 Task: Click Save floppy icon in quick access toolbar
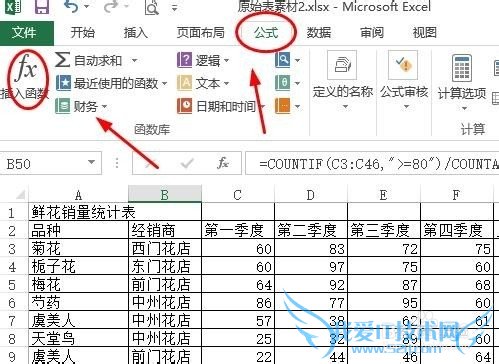click(42, 7)
